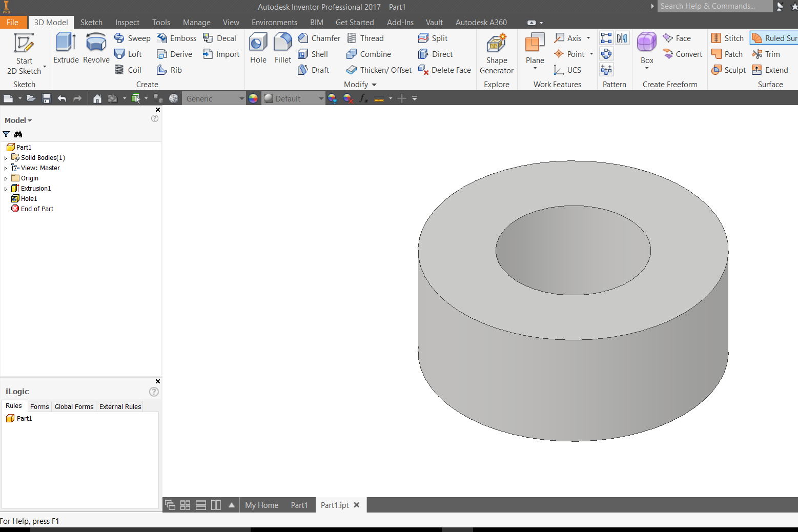Close the Part1.ipt document tab
The width and height of the screenshot is (798, 532).
pos(357,505)
